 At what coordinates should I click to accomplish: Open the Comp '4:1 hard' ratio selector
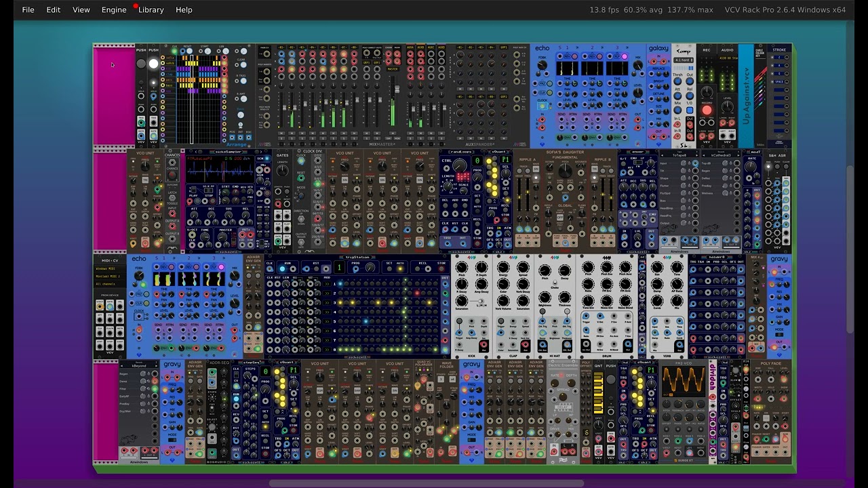[684, 60]
